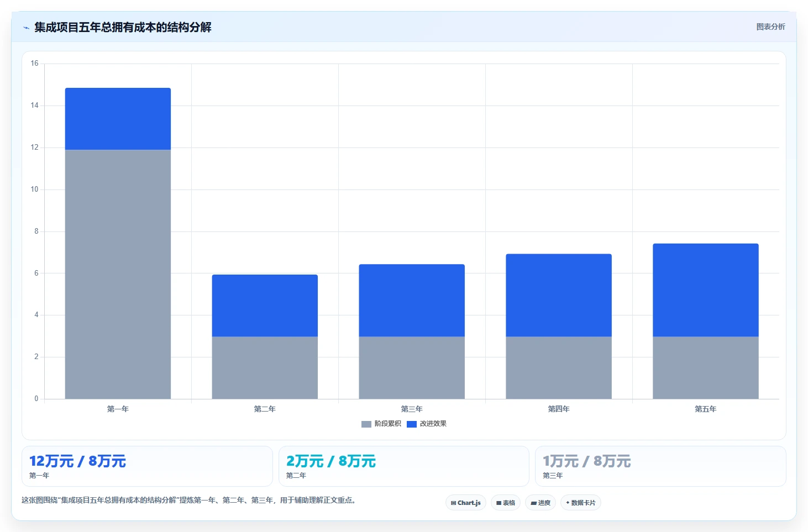Click the blue 改进效果 bar for 第三年

412,301
